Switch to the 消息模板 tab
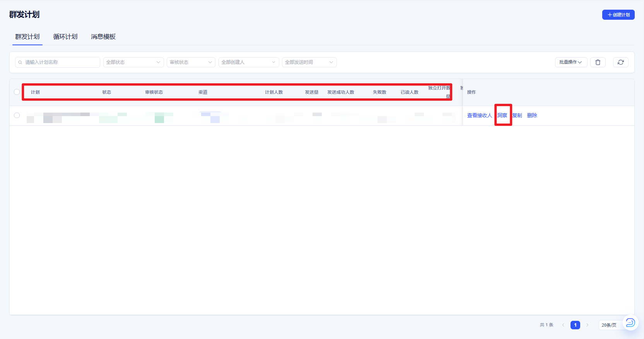 point(103,37)
